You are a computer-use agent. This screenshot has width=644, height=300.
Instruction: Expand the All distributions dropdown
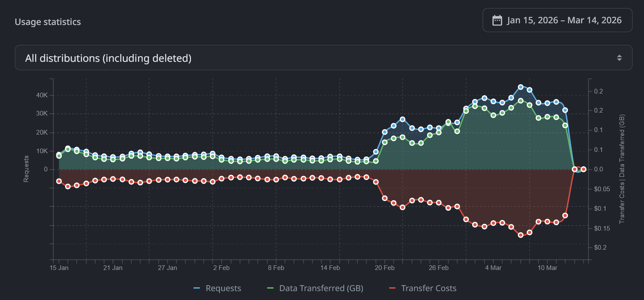coord(323,58)
